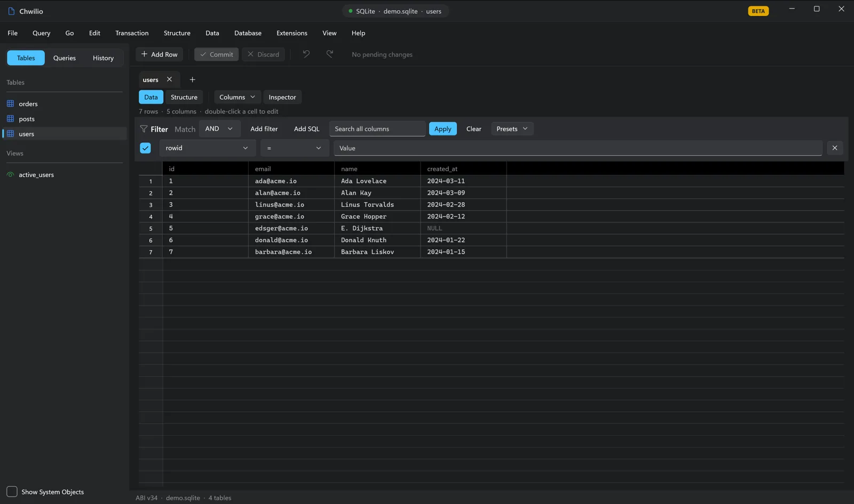Select cell barbara@acme.io
Image resolution: width=854 pixels, height=504 pixels.
click(x=291, y=252)
